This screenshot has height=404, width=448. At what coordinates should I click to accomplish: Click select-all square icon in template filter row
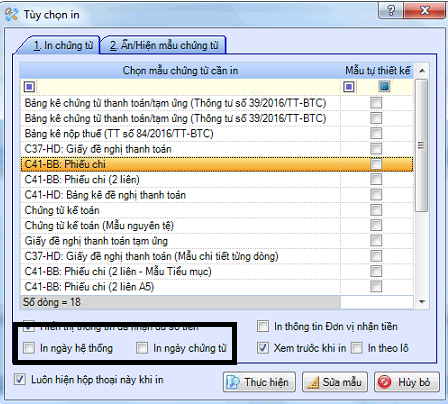(x=29, y=87)
